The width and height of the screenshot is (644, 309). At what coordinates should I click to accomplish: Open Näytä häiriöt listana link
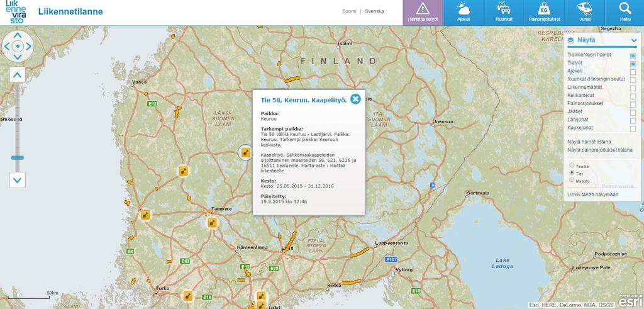(x=589, y=142)
